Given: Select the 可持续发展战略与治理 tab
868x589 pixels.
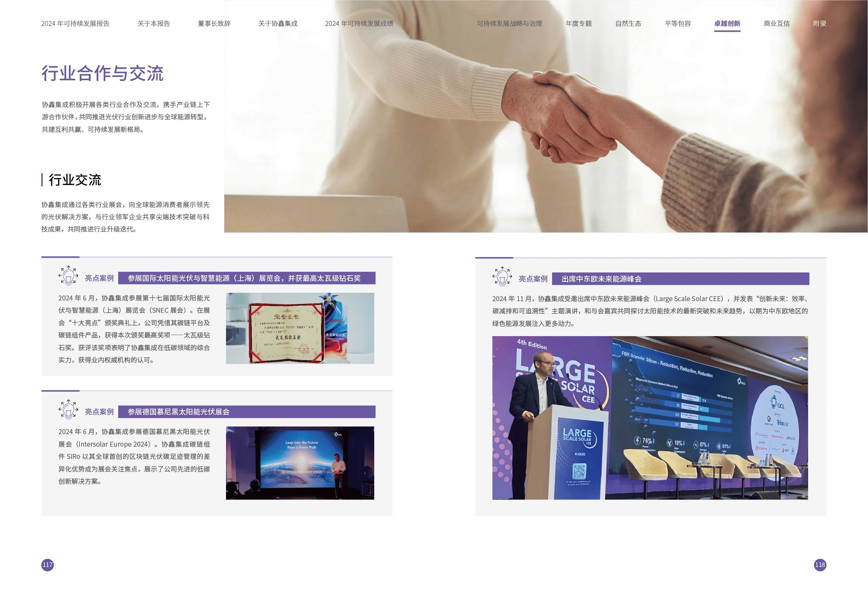Looking at the screenshot, I should [509, 23].
